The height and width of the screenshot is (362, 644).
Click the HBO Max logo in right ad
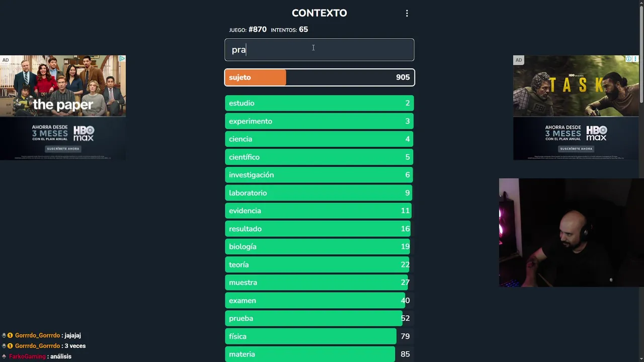click(596, 133)
